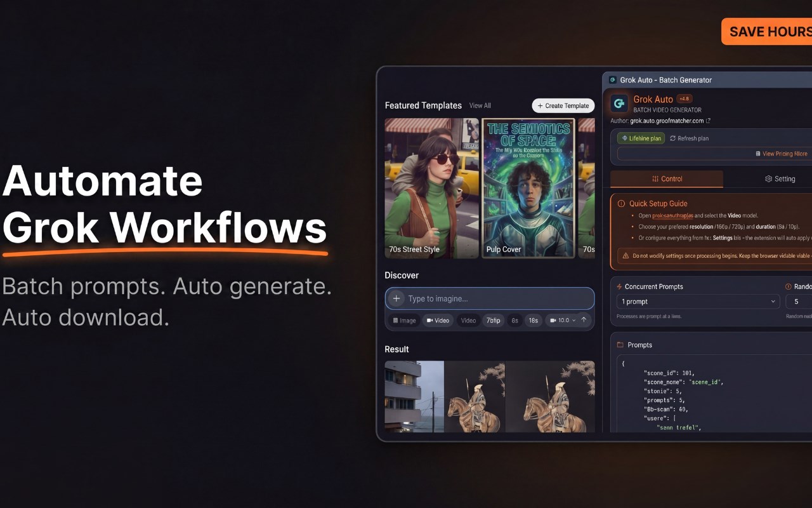Open the View All templates link
Image resolution: width=812 pixels, height=508 pixels.
click(480, 106)
